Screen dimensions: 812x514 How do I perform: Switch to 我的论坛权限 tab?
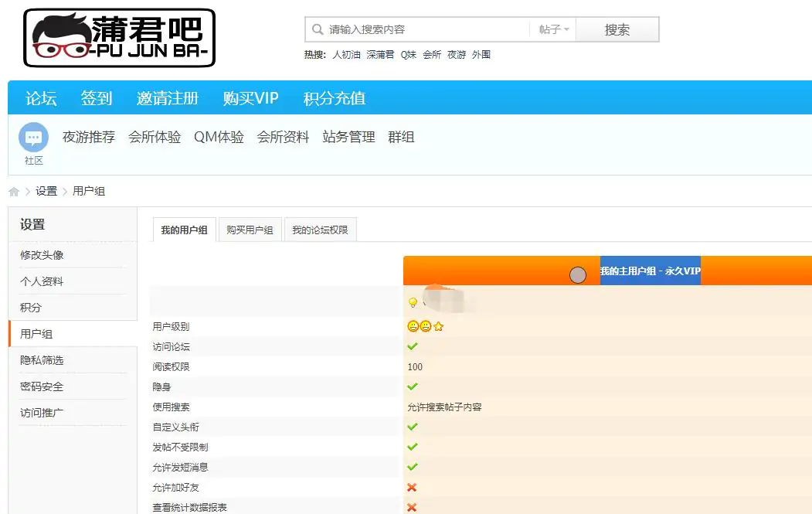(x=320, y=230)
